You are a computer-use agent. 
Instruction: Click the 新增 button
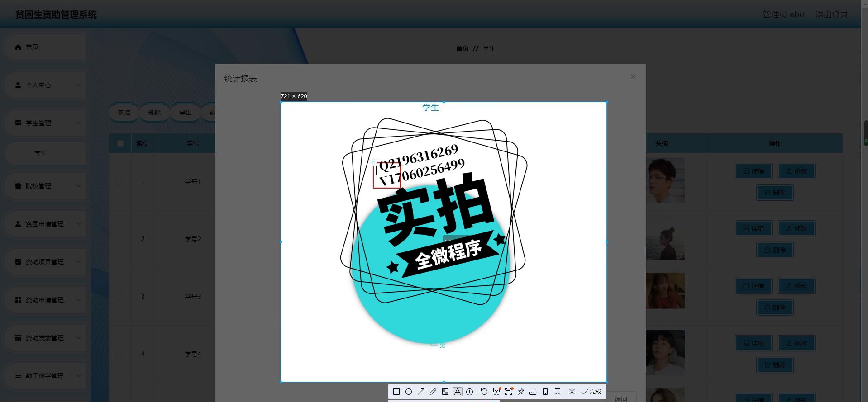click(124, 113)
